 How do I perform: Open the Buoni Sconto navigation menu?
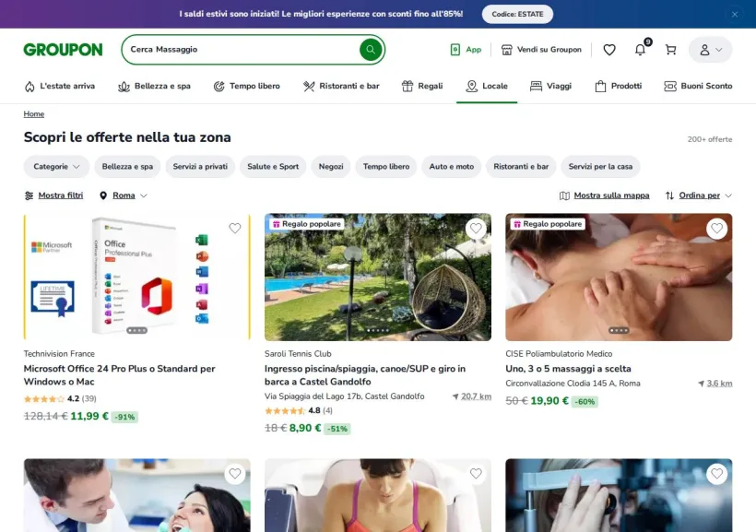point(698,86)
